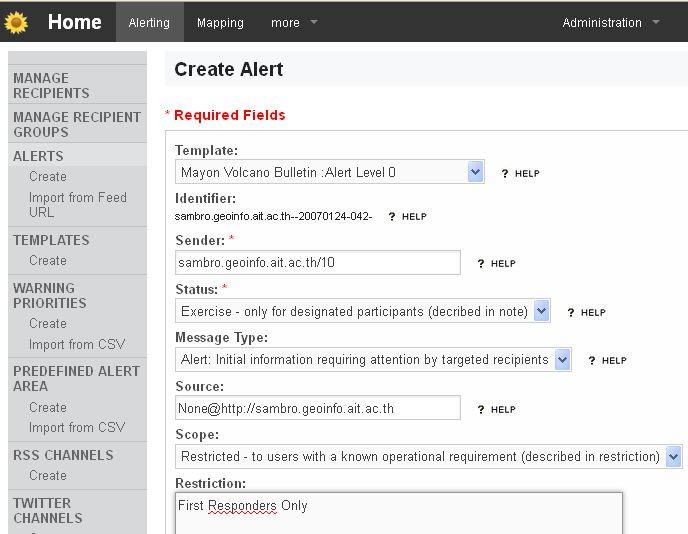This screenshot has width=688, height=534.
Task: Open help for Message Type
Action: pyautogui.click(x=607, y=360)
